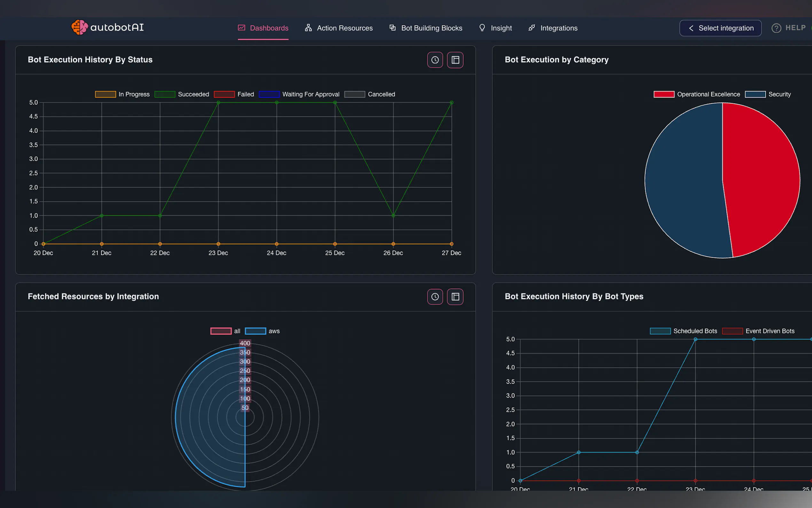Click clock icon on Fetched Resources by Integration

(435, 297)
